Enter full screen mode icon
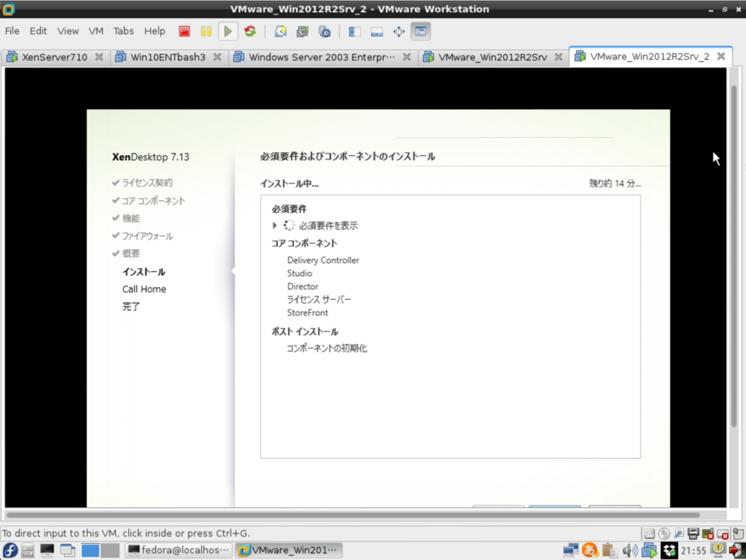Viewport: 746px width, 560px height. coord(398,31)
